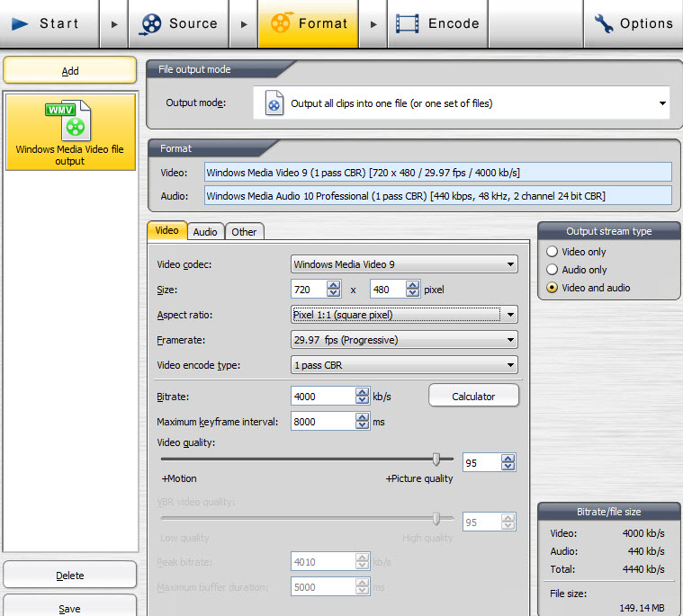The width and height of the screenshot is (683, 616).
Task: Click the arrow between Format and Encode
Action: [373, 24]
